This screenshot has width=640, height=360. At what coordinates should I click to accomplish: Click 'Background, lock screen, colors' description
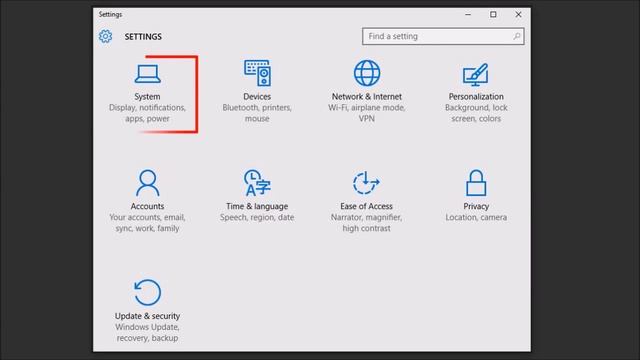(476, 113)
